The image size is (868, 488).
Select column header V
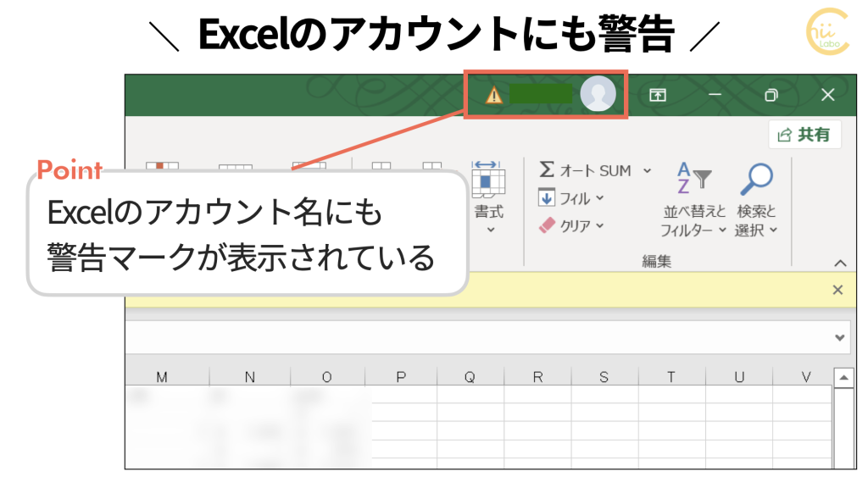coord(803,377)
